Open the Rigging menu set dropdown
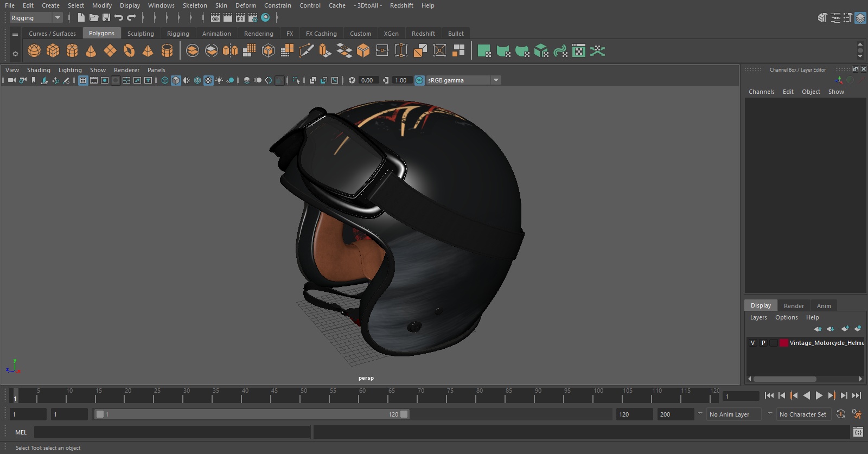 pos(36,18)
